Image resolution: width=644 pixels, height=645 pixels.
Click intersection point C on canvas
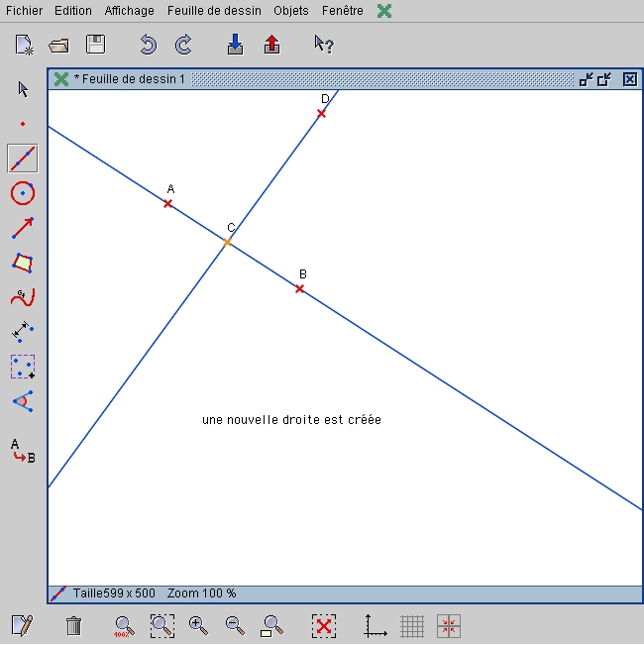[x=227, y=242]
